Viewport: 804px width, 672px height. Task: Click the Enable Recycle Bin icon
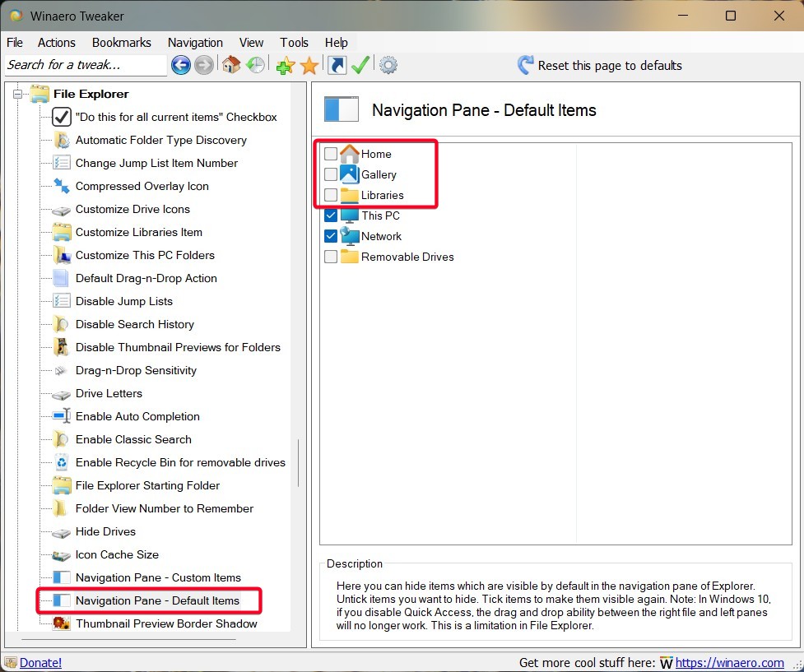pyautogui.click(x=62, y=462)
